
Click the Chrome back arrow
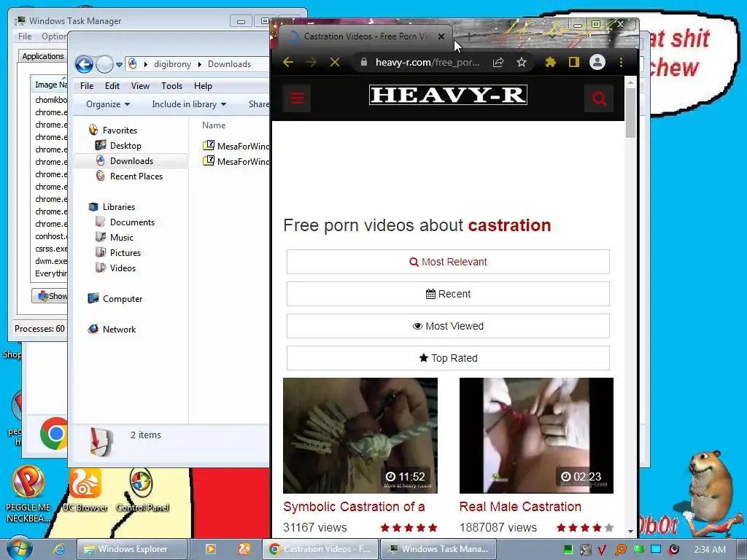(288, 63)
